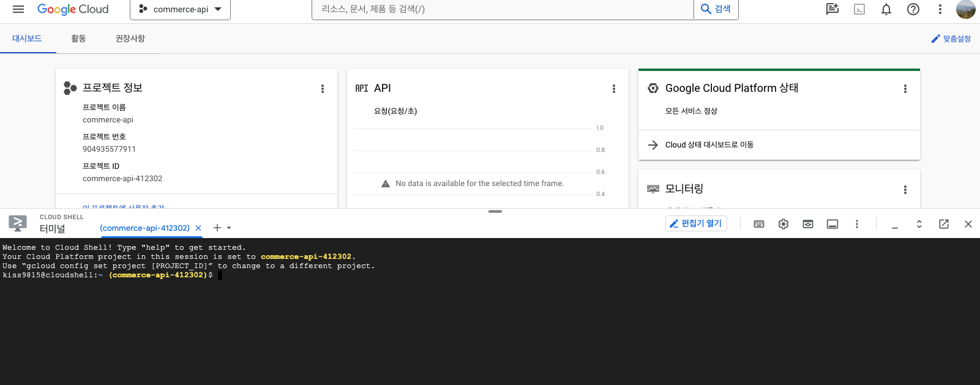The height and width of the screenshot is (385, 980).
Task: Open the Cloud Shell more options menu
Action: click(x=857, y=224)
